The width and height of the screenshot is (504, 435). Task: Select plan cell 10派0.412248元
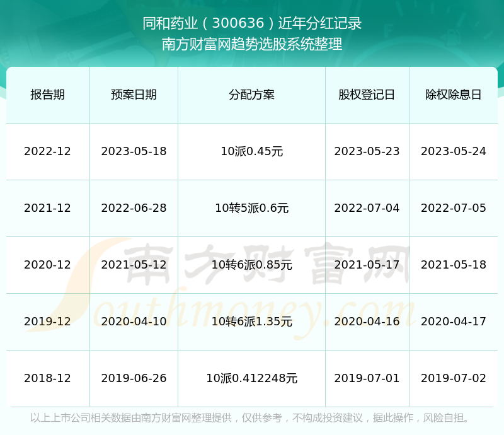(251, 378)
